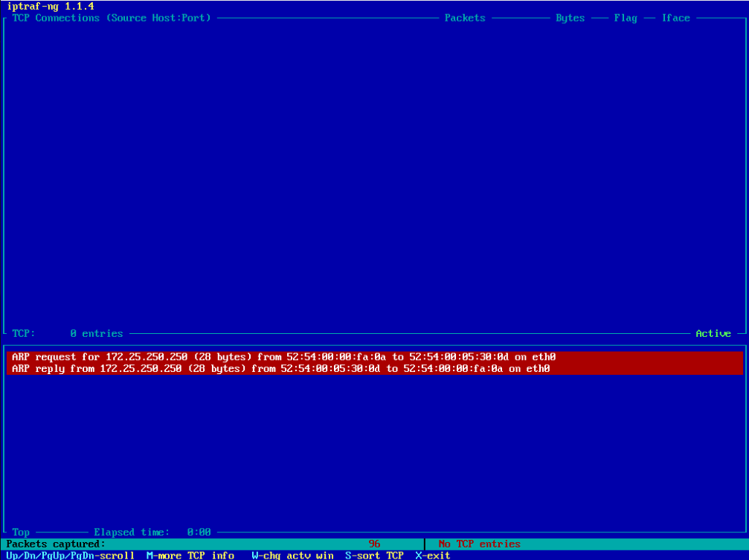Click the Elapsed time display
The image size is (749, 560).
click(x=152, y=532)
